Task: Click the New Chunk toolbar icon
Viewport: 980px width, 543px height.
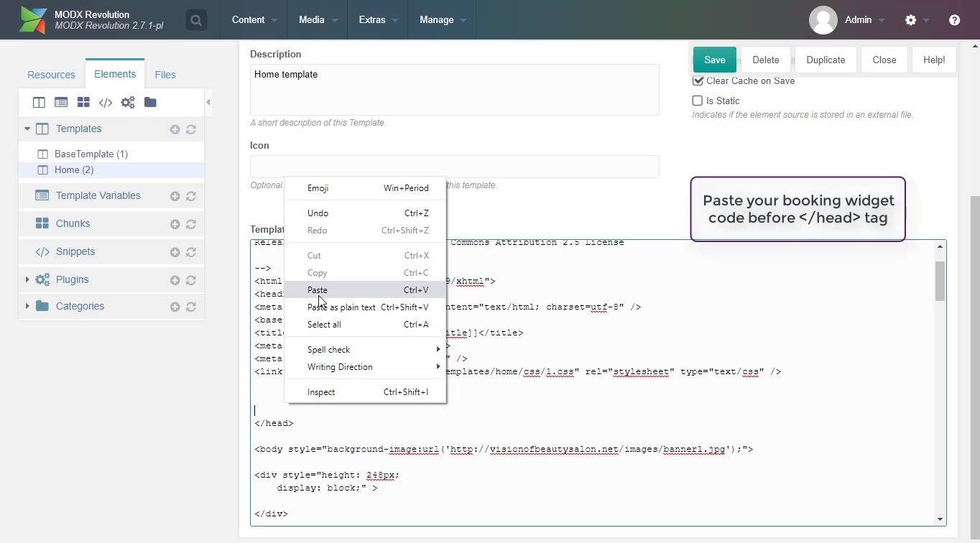Action: point(83,103)
